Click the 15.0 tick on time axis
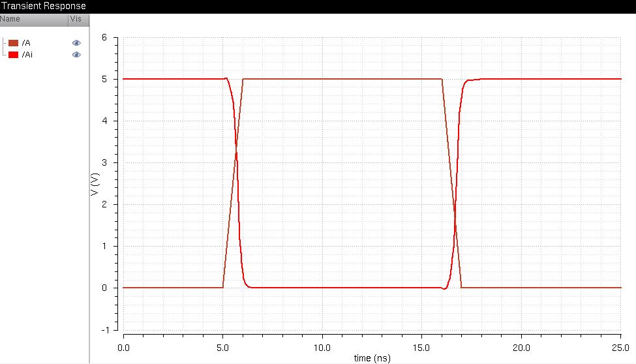 (421, 348)
